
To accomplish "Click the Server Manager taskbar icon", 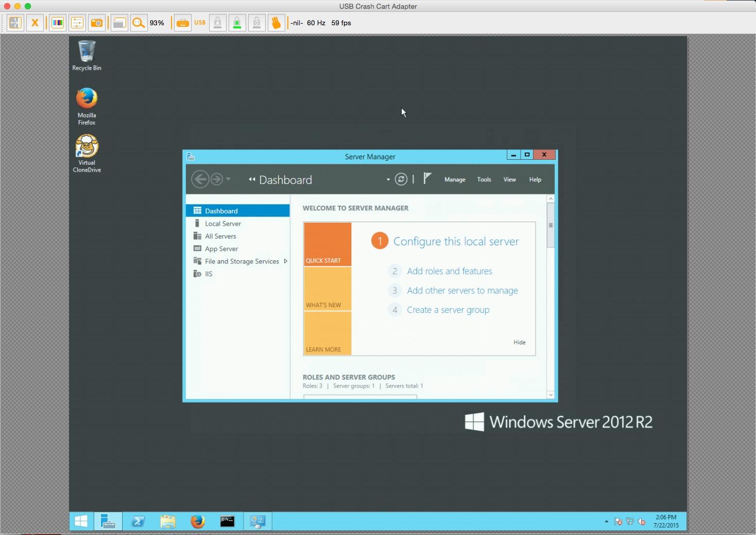I will point(108,522).
